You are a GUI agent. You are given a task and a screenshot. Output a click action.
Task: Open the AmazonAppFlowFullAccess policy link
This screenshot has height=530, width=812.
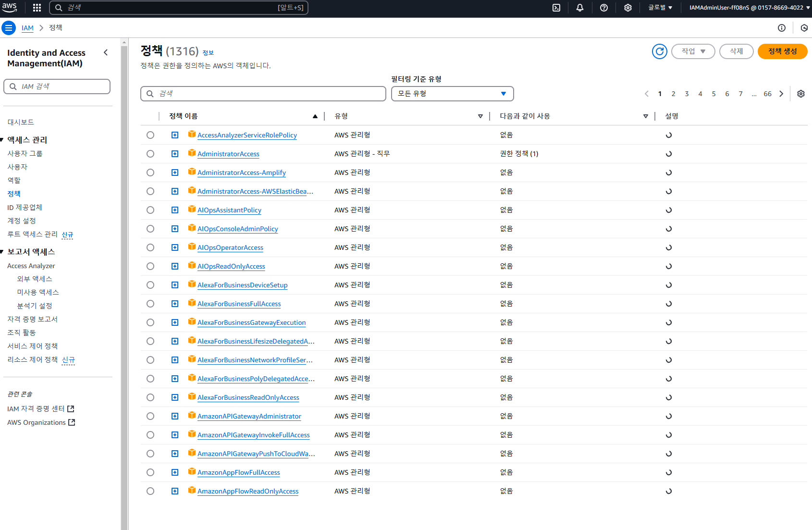click(239, 472)
